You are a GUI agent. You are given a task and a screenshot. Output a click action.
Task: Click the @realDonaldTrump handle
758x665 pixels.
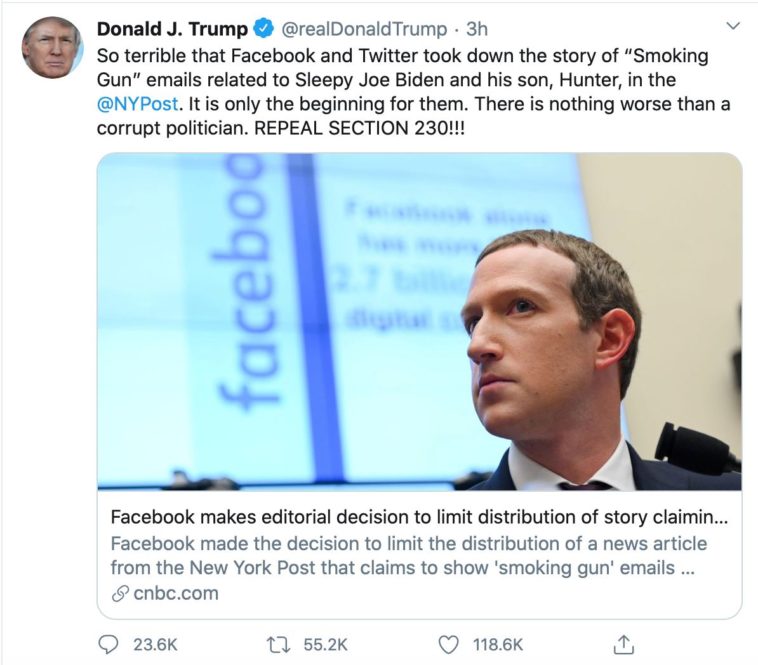tap(364, 28)
